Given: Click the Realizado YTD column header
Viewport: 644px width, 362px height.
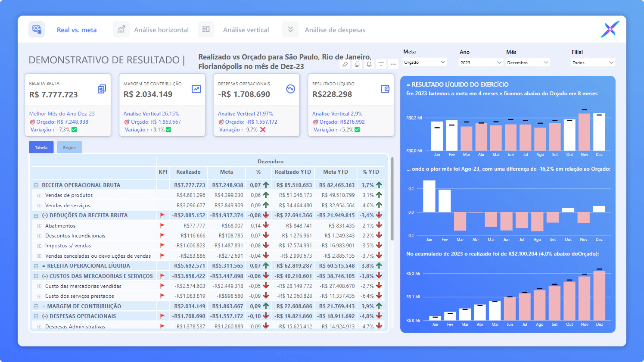Looking at the screenshot, I should tap(293, 172).
